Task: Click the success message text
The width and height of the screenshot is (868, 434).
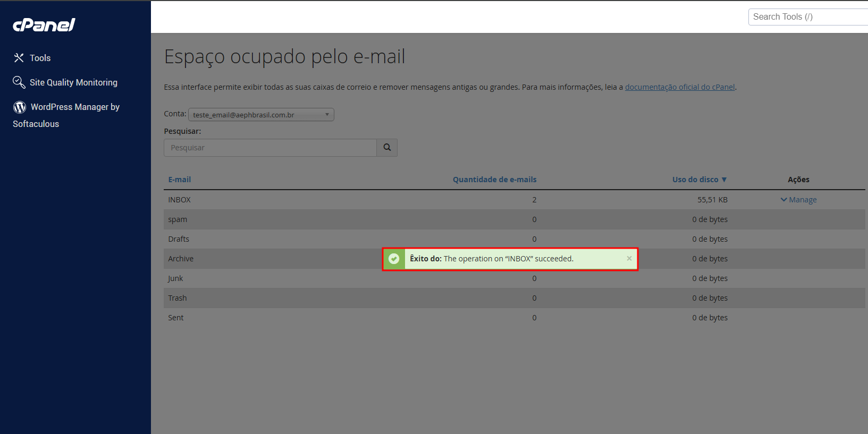Action: 492,259
